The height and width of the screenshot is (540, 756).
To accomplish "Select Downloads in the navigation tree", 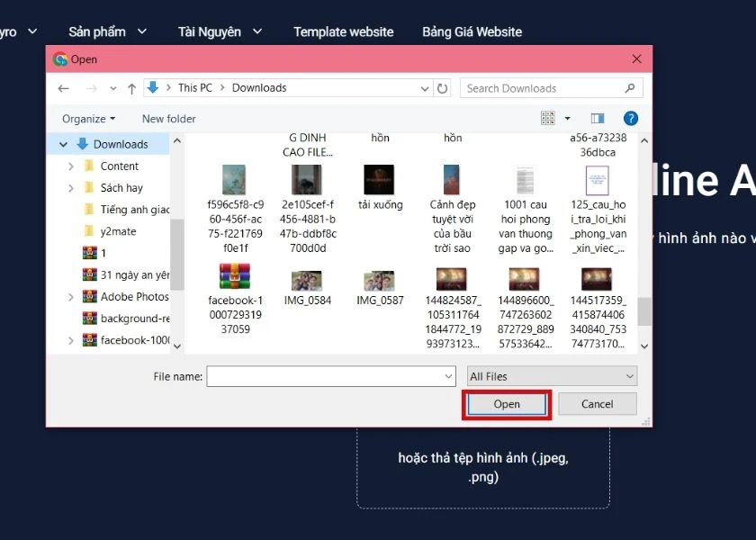I will click(121, 144).
